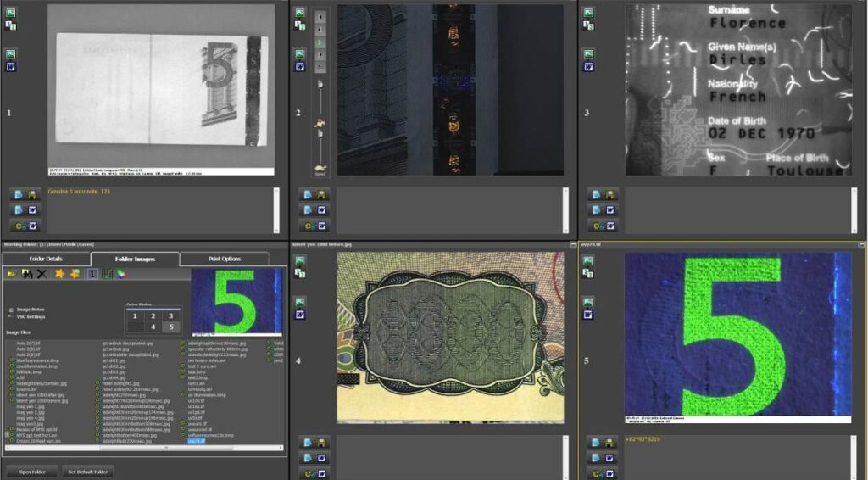Image resolution: width=868 pixels, height=480 pixels.
Task: Open the Print Options tab
Action: pyautogui.click(x=224, y=259)
